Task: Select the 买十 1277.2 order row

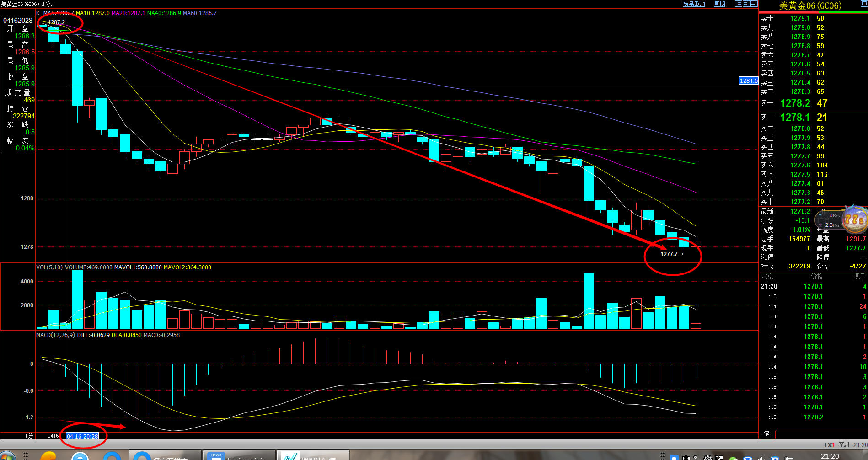Action: click(813, 202)
